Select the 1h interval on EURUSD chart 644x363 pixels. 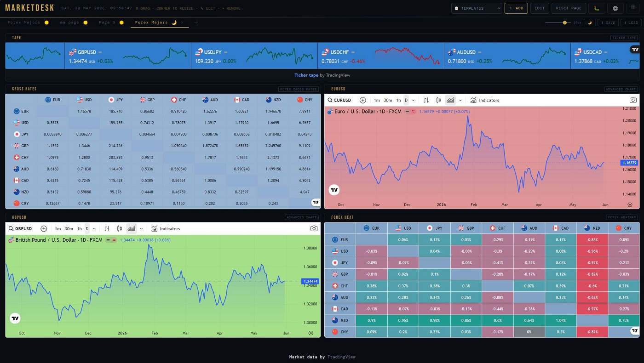click(x=398, y=100)
